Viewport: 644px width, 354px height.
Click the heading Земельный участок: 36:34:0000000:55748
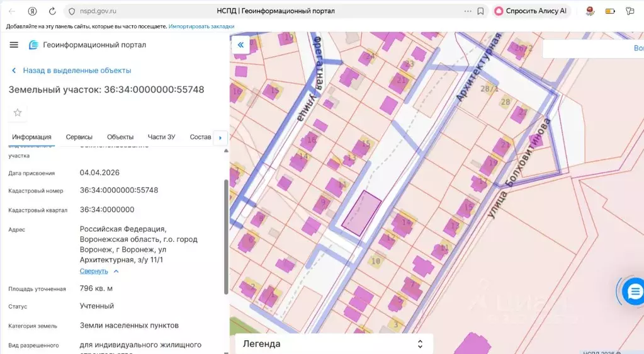point(106,89)
